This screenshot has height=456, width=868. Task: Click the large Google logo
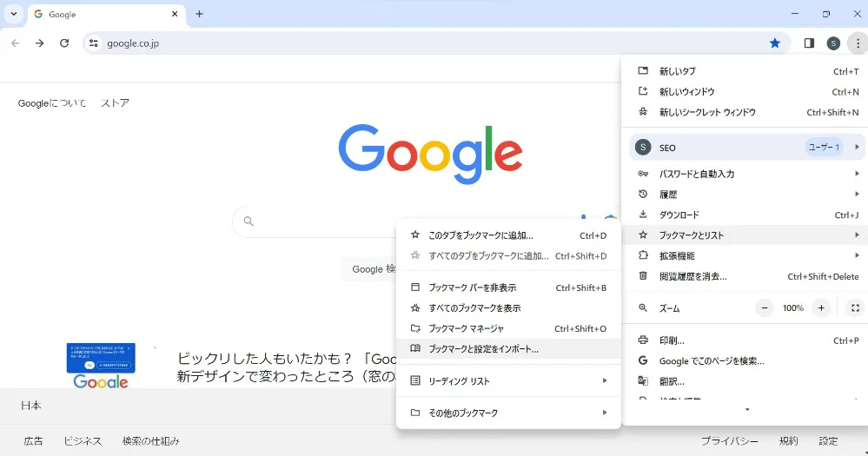click(x=430, y=154)
